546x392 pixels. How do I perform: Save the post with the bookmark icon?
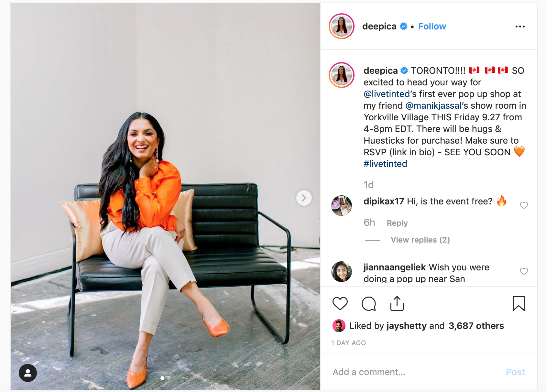pos(519,303)
